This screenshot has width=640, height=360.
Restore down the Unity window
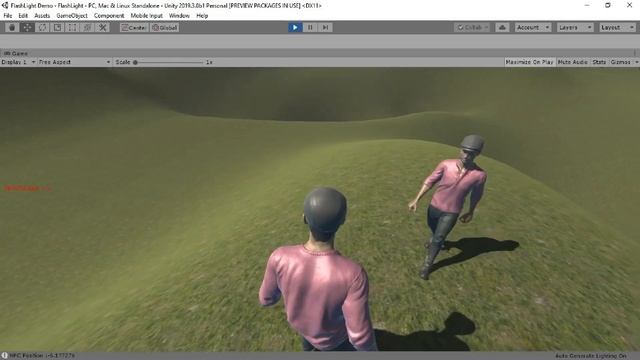pos(608,5)
